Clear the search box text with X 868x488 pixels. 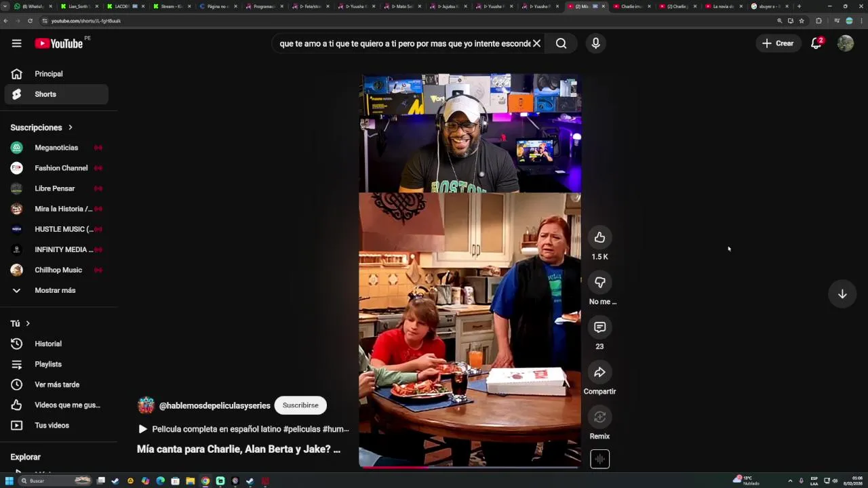(x=536, y=43)
